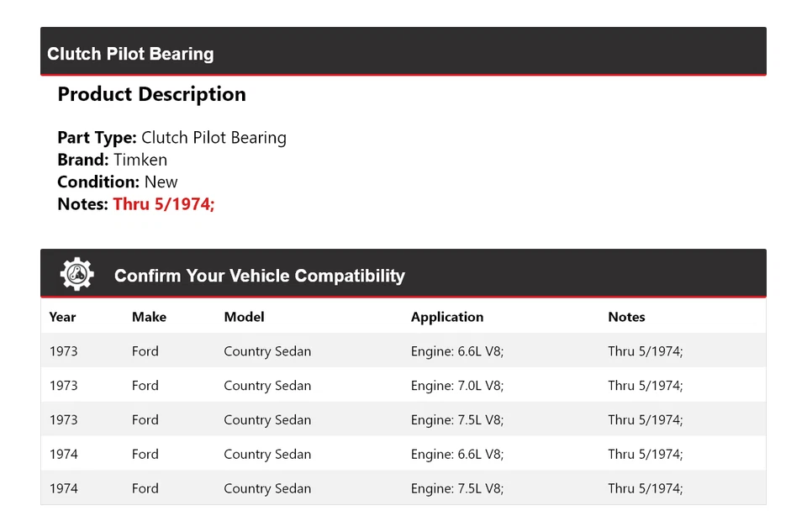Select the Timken brand name

(x=140, y=160)
